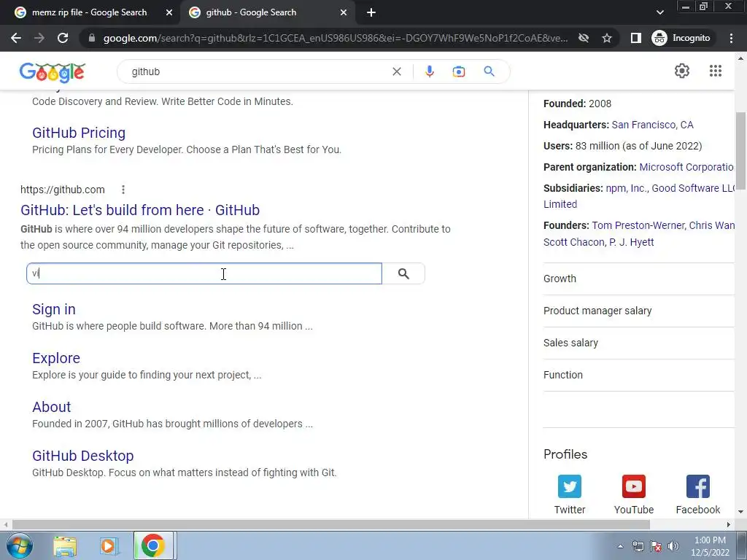Open the Microsoft Corporation parent organization link
The height and width of the screenshot is (560, 747).
click(x=686, y=167)
